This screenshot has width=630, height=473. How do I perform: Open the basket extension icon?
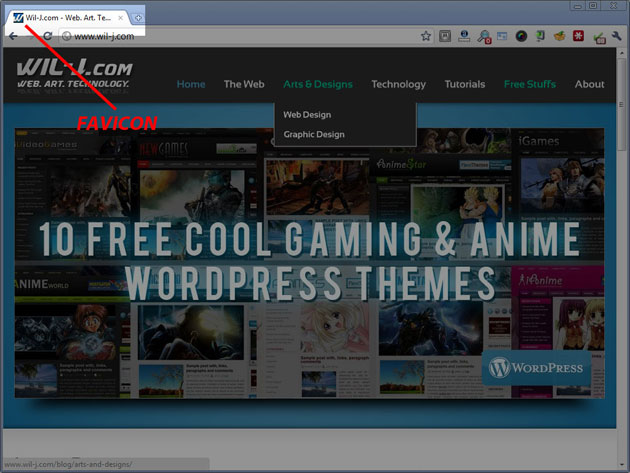tap(559, 36)
